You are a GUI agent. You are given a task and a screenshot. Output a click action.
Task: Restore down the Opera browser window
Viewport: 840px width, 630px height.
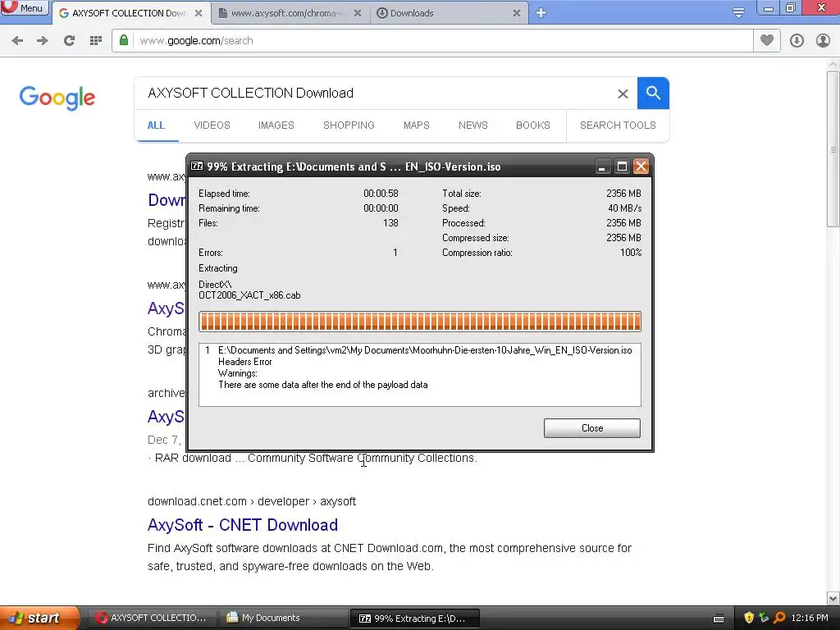tap(791, 7)
